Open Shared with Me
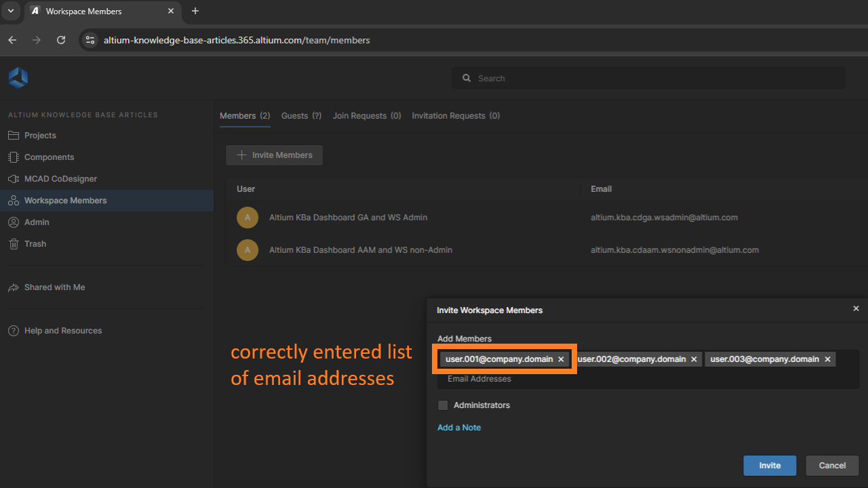 [54, 287]
